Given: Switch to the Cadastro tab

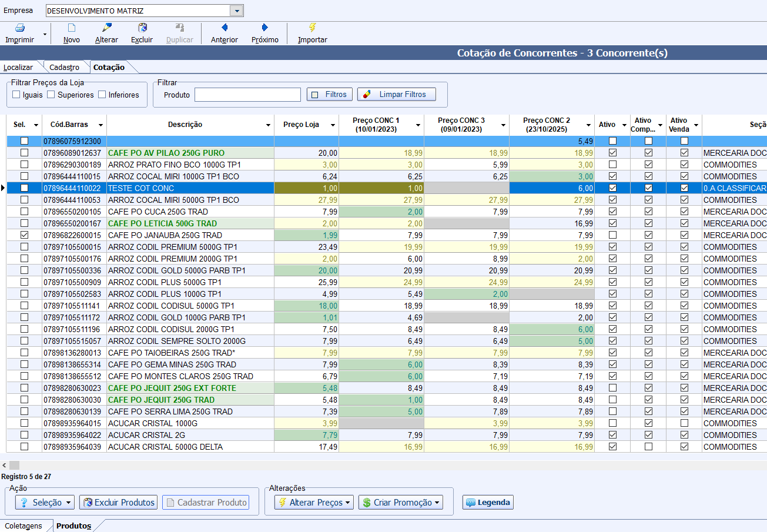Looking at the screenshot, I should [x=64, y=67].
